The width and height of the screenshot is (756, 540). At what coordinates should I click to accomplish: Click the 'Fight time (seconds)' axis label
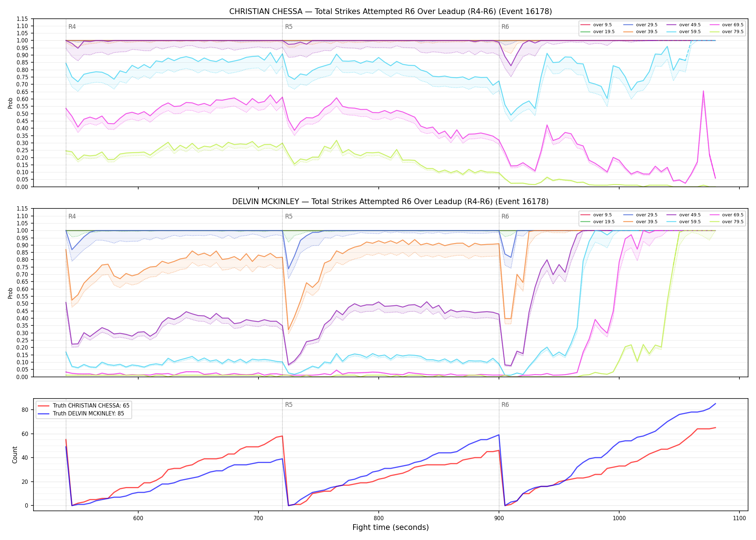tap(391, 528)
